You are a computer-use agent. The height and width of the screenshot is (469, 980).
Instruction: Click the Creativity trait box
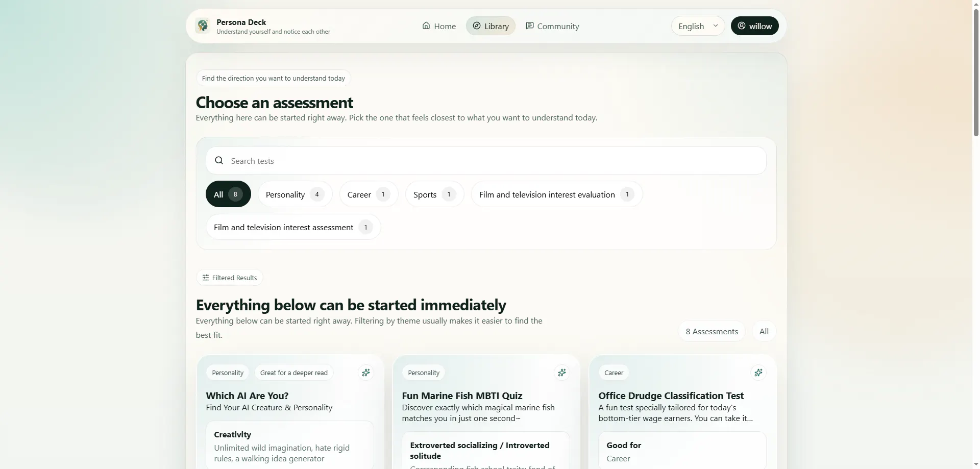tap(290, 445)
